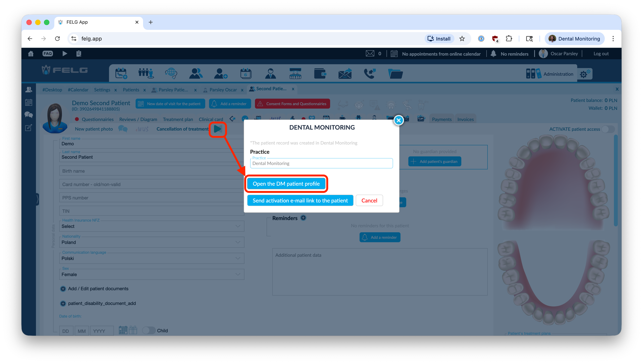Click the Birth name input field

point(151,171)
